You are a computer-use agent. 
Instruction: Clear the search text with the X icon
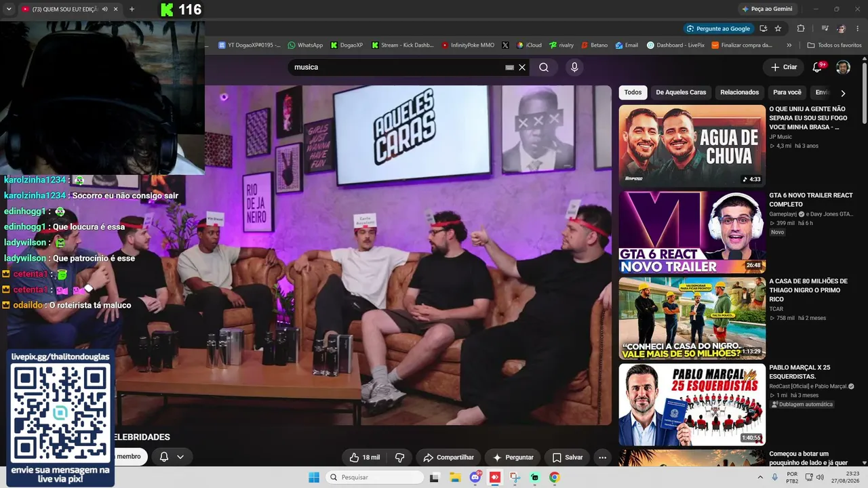pyautogui.click(x=522, y=67)
